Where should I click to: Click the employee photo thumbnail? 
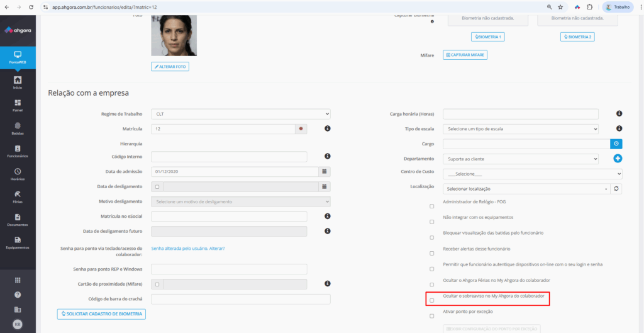pyautogui.click(x=174, y=35)
